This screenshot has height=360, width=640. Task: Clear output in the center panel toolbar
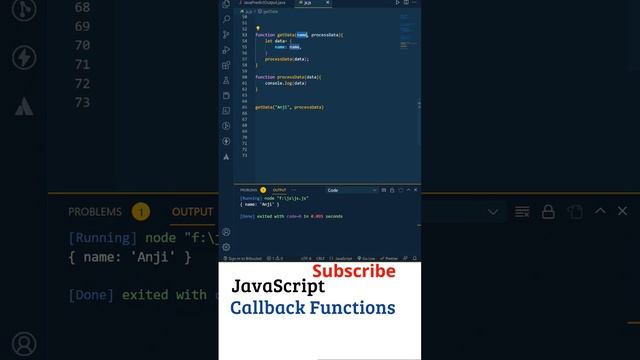coord(384,190)
